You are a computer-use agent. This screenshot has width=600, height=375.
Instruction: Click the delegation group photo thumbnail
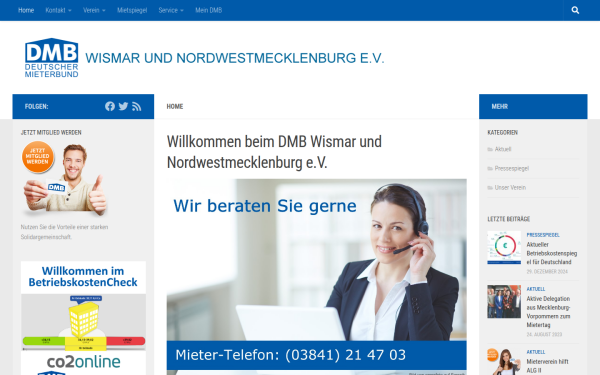504,302
